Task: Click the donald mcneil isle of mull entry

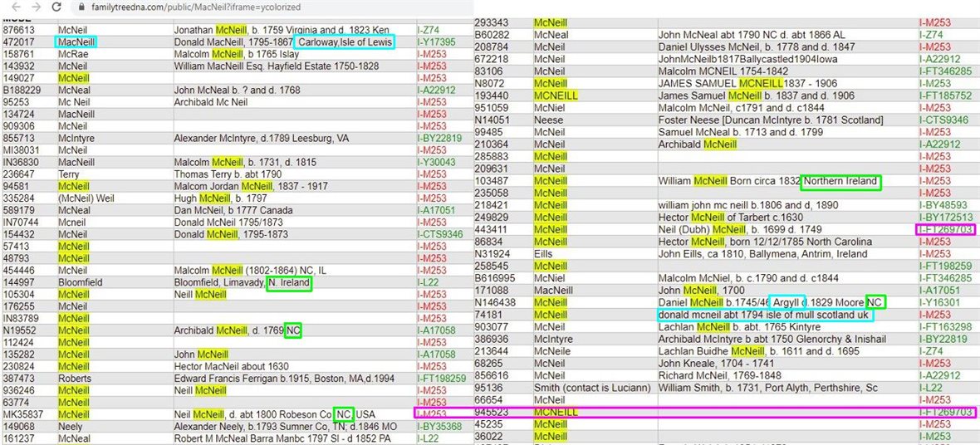Action: pyautogui.click(x=764, y=315)
